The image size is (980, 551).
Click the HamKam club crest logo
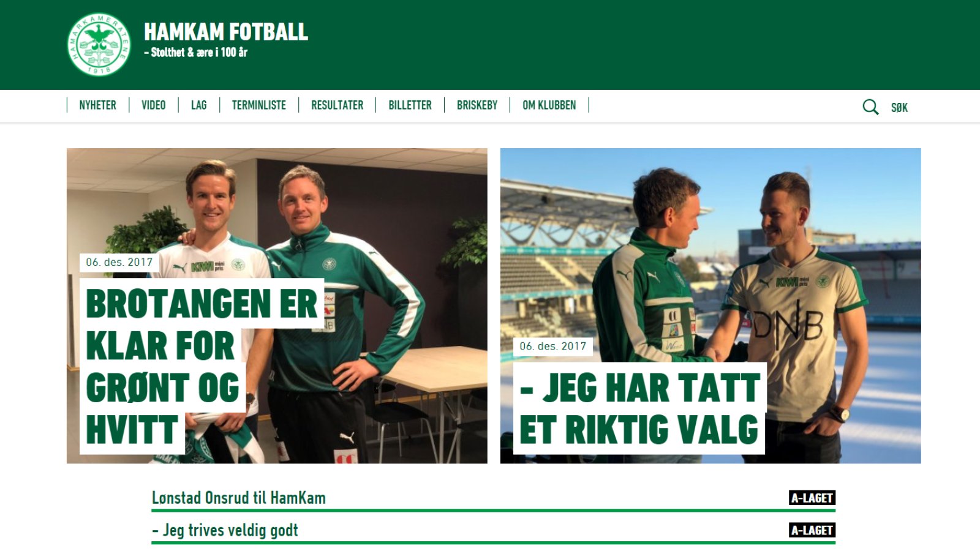click(x=99, y=45)
